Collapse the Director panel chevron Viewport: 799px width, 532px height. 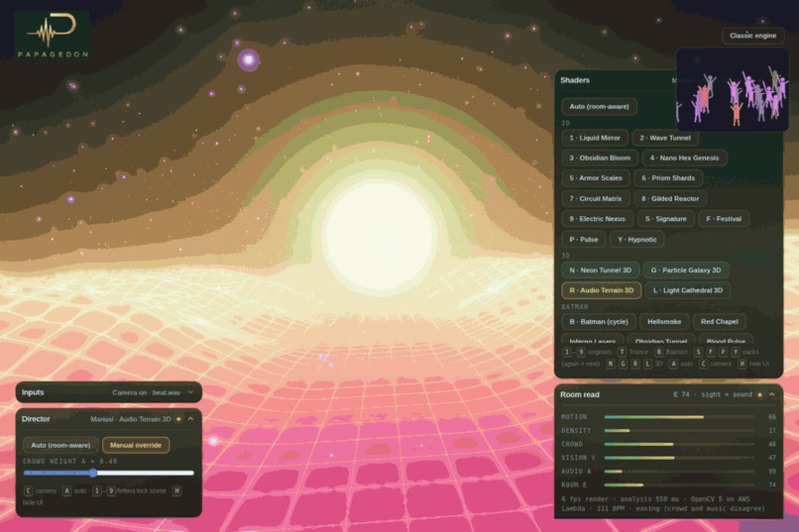point(190,419)
